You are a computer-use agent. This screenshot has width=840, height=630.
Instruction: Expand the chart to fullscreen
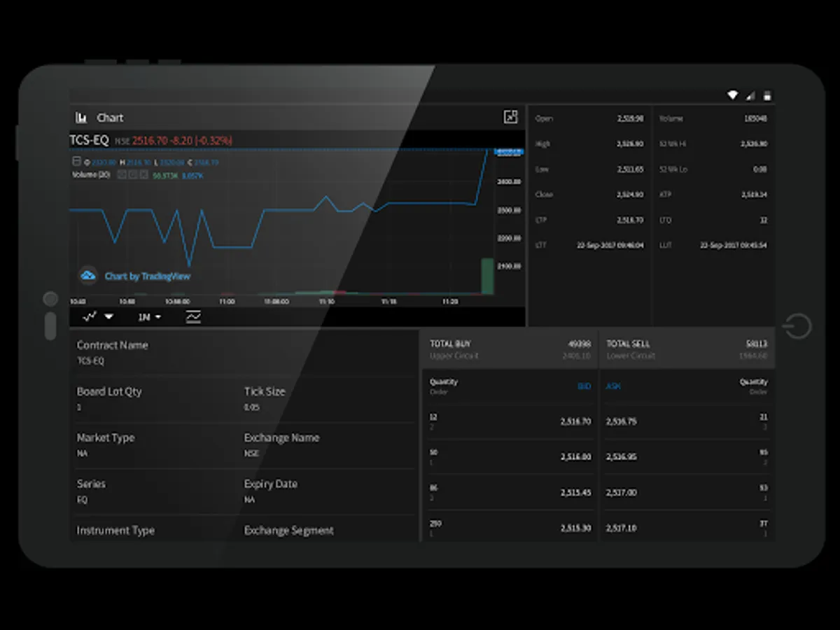(x=510, y=118)
